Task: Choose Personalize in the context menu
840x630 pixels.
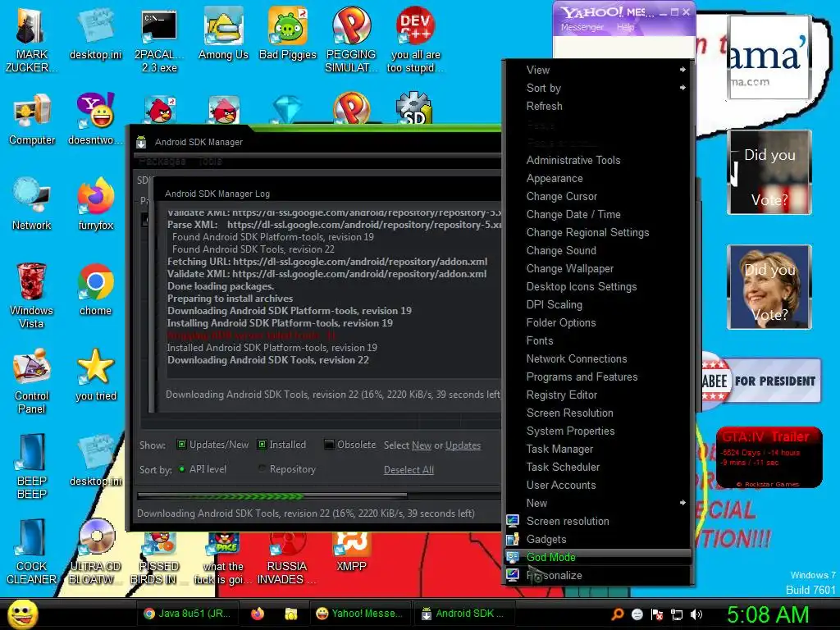Action: click(598, 575)
